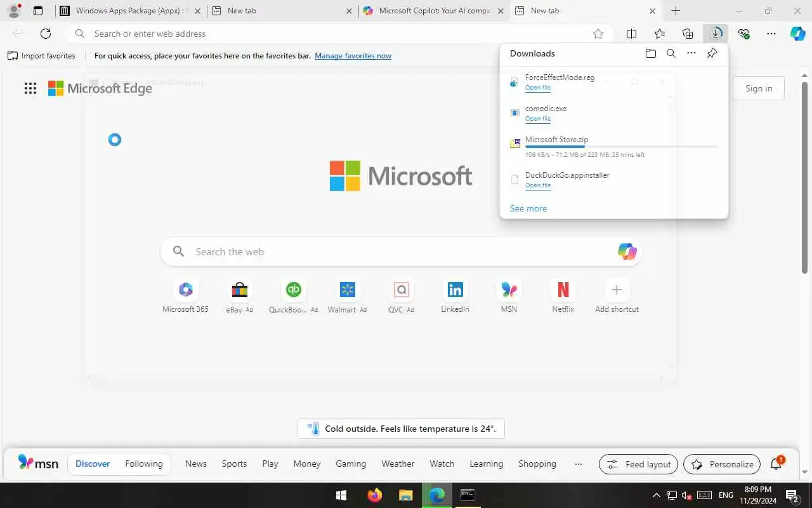Open the Play category
The height and width of the screenshot is (508, 812).
point(270,464)
